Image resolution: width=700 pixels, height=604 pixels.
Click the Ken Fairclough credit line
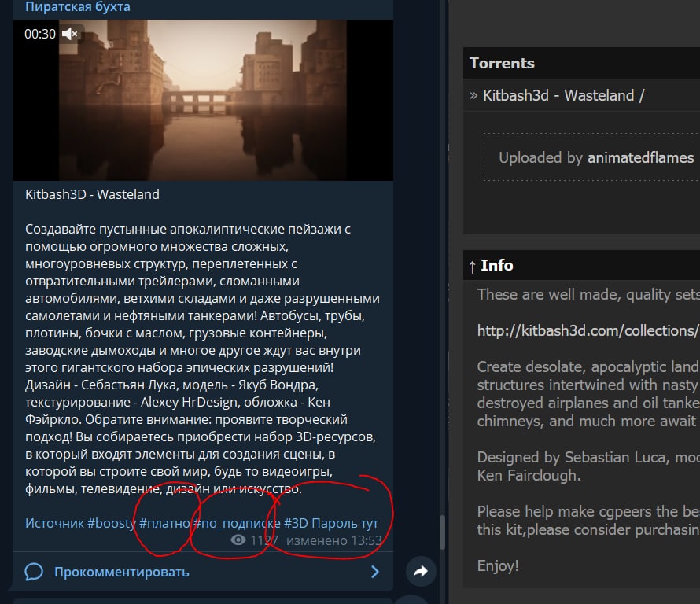pos(529,476)
